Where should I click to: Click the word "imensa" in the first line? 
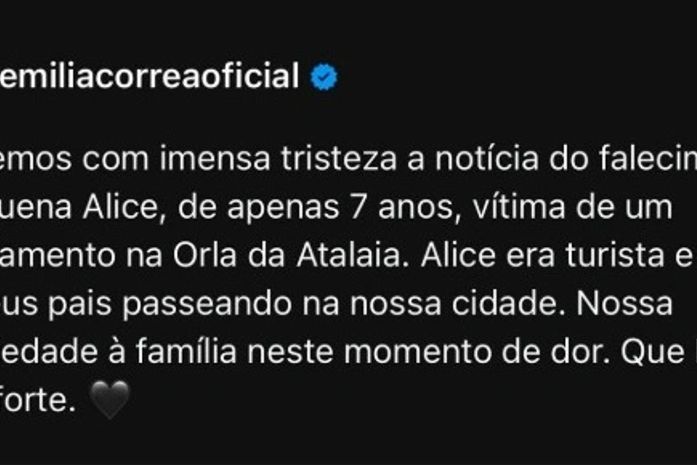pyautogui.click(x=215, y=158)
